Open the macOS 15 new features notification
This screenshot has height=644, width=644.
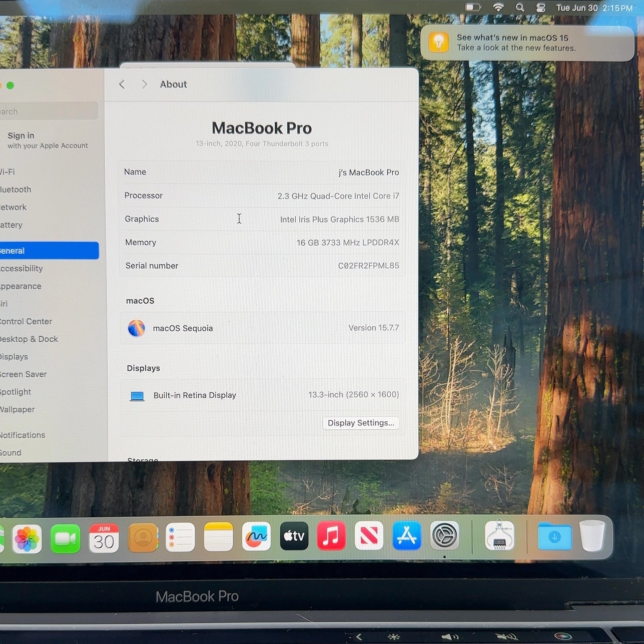coord(527,43)
